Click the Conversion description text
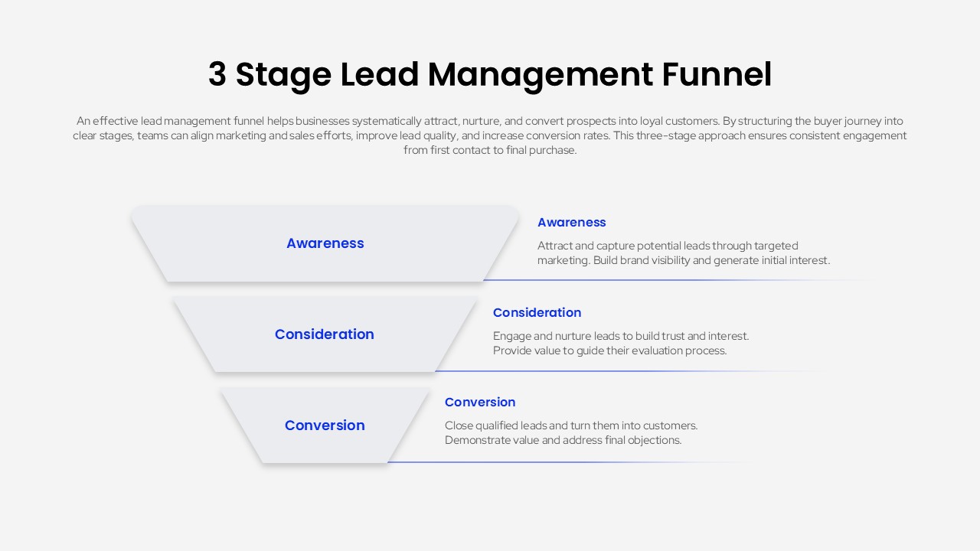This screenshot has height=551, width=980. click(x=571, y=432)
